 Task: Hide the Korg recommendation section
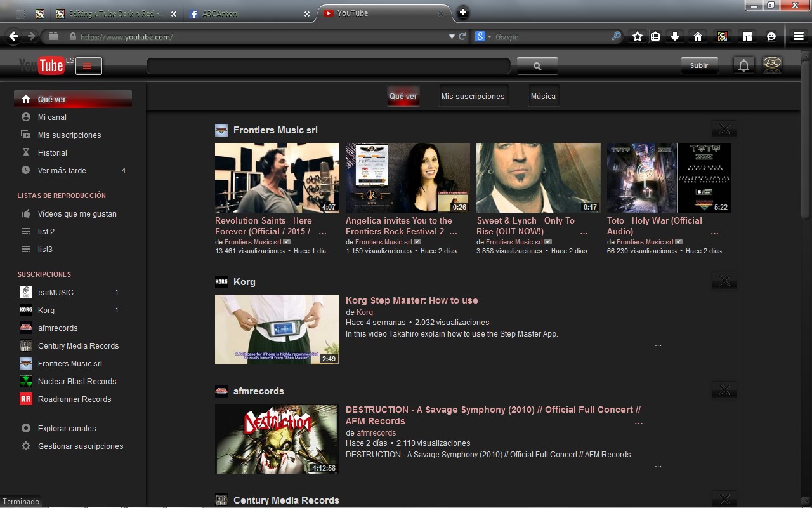tap(724, 281)
